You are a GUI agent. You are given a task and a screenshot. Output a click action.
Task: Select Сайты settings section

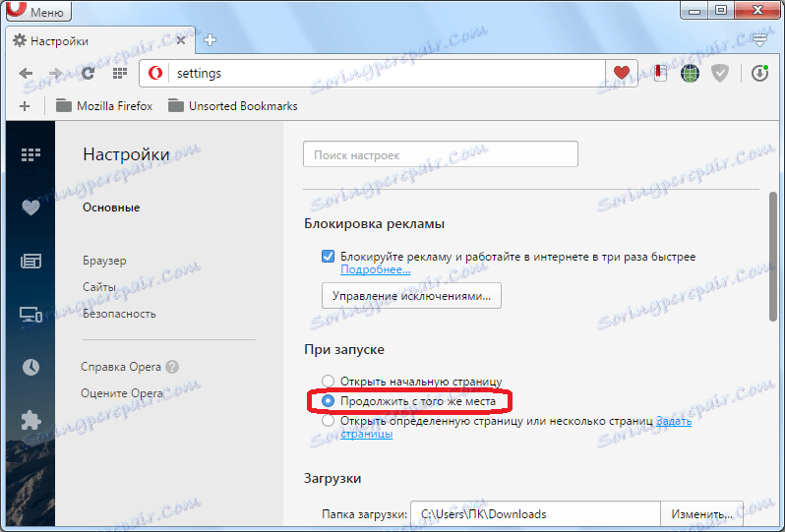tap(99, 287)
